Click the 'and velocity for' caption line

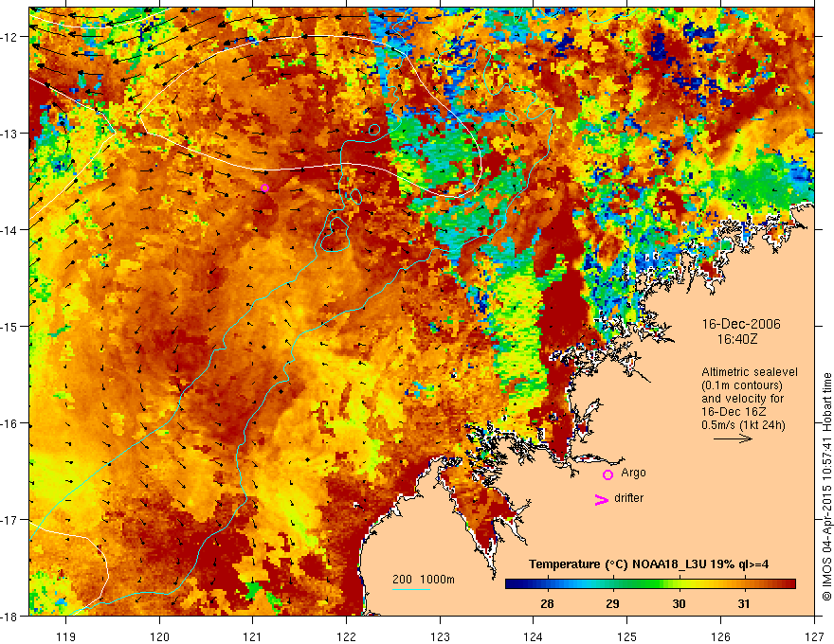coord(742,399)
